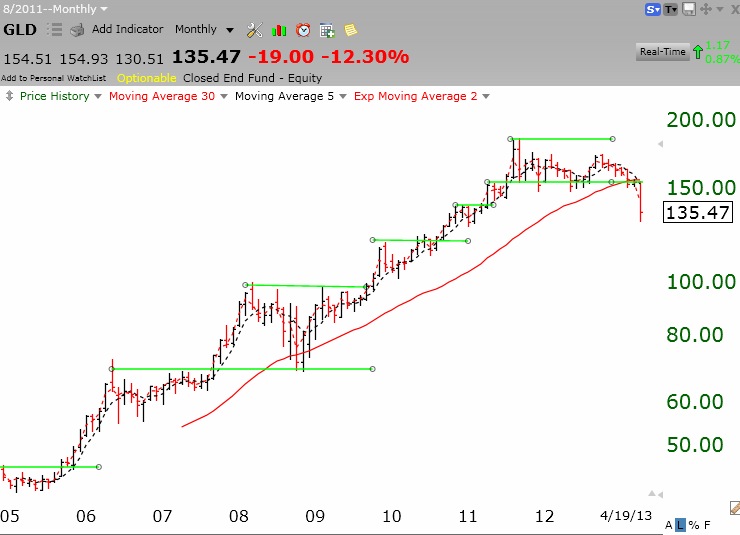Viewport: 740px width, 535px height.
Task: Open the Monthly timeframe dropdown
Action: pyautogui.click(x=204, y=30)
